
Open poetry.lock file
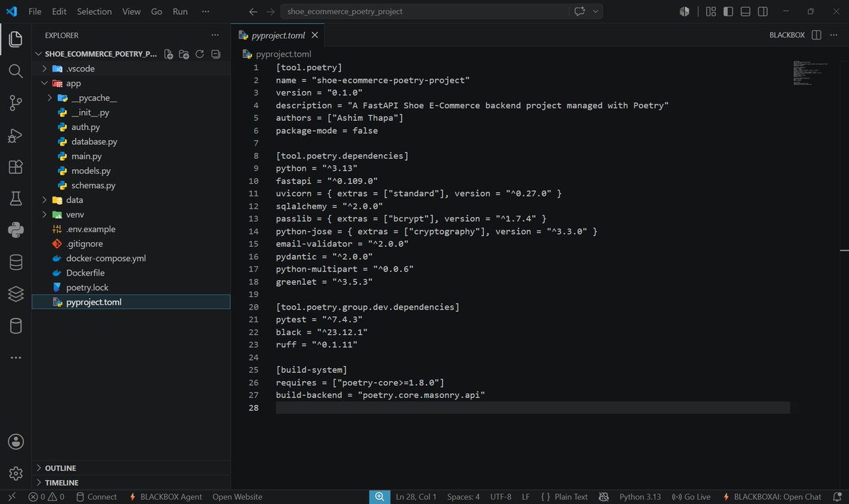pyautogui.click(x=87, y=288)
